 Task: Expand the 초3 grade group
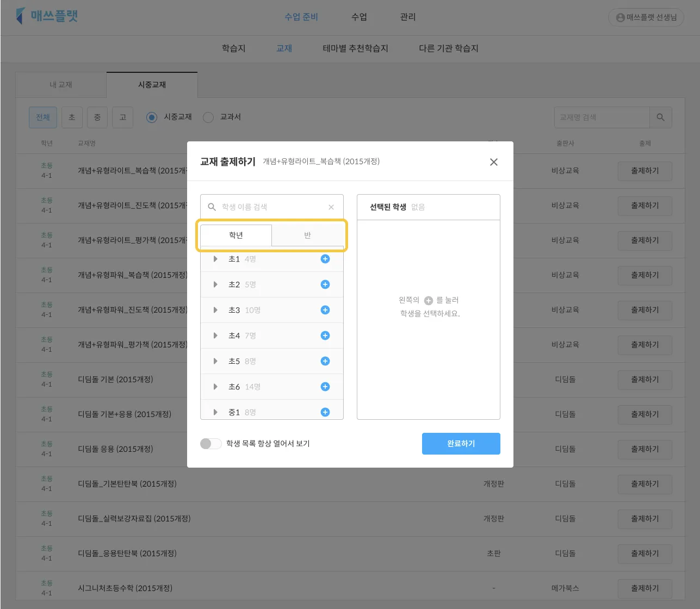coord(215,310)
